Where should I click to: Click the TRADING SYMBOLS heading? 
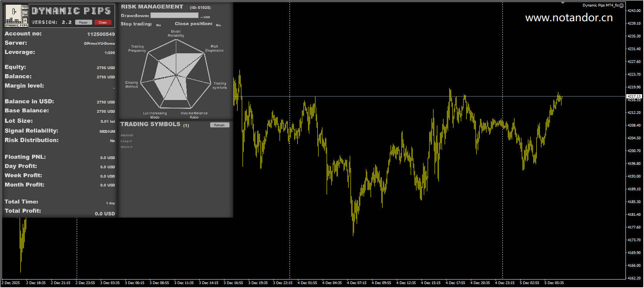point(150,124)
